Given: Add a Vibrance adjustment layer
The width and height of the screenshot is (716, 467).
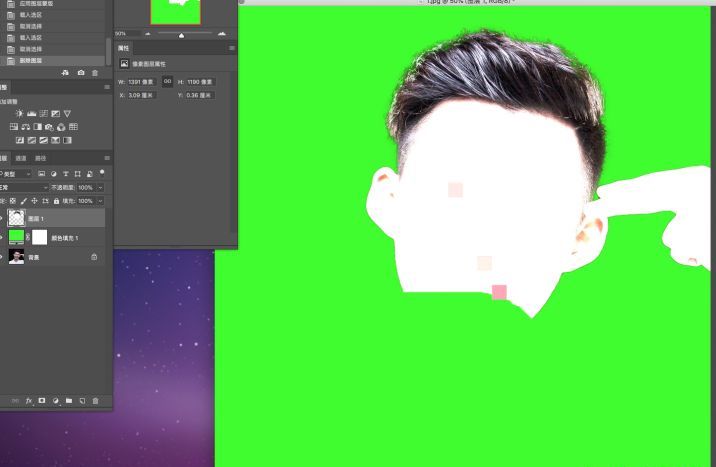Looking at the screenshot, I should tap(67, 113).
